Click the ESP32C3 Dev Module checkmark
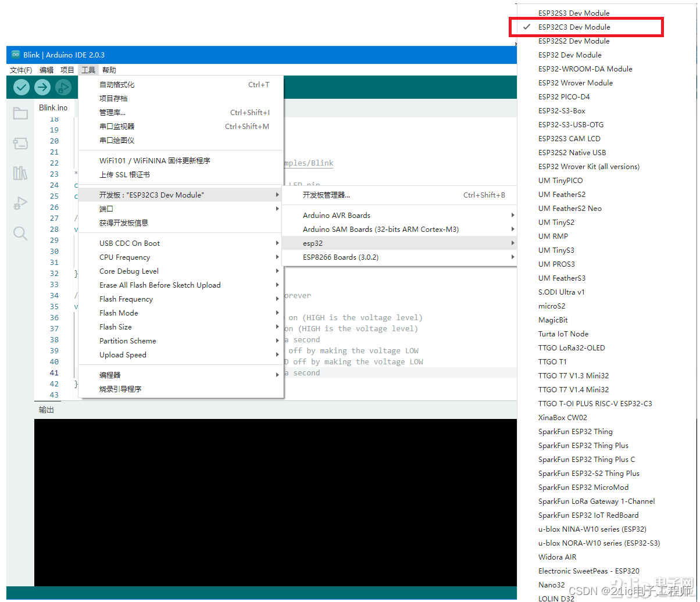The height and width of the screenshot is (602, 700). pos(527,27)
